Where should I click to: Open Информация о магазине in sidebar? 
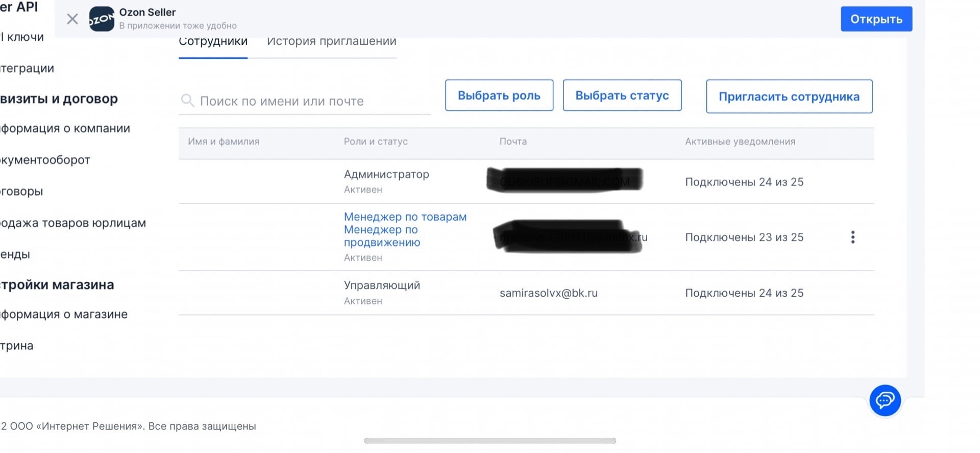click(64, 315)
